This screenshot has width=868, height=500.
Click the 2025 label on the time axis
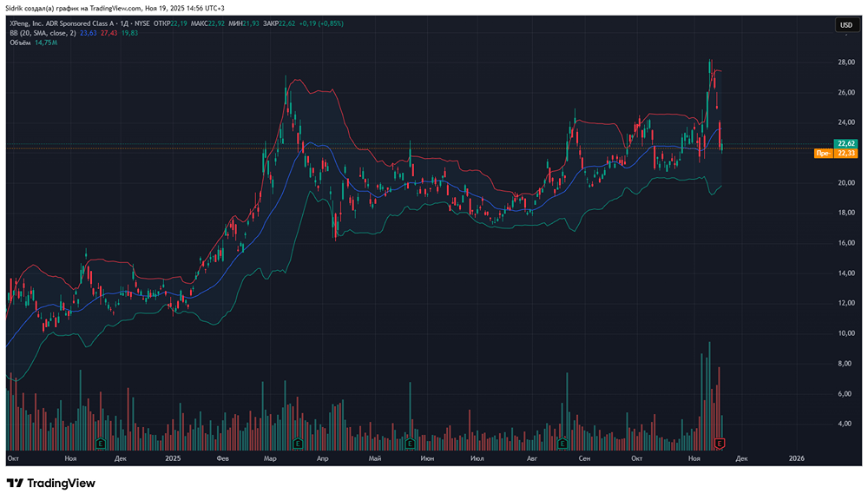coord(172,457)
